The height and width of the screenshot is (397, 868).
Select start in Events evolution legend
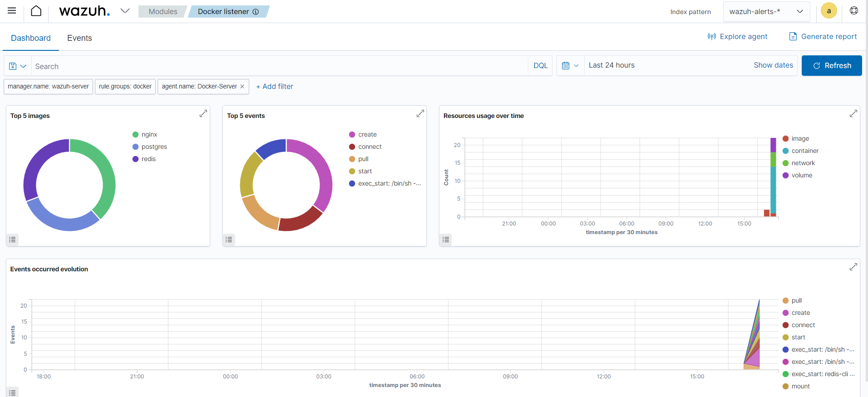794,338
